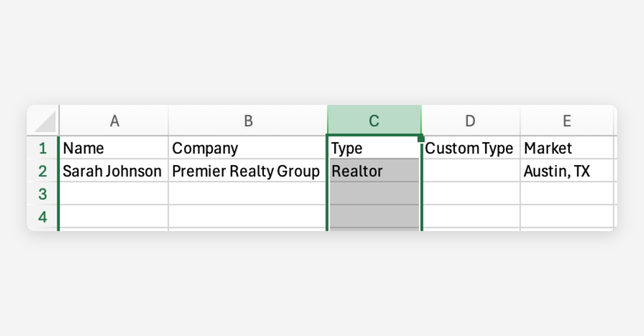
Task: Select row 4 header
Action: pos(43,216)
